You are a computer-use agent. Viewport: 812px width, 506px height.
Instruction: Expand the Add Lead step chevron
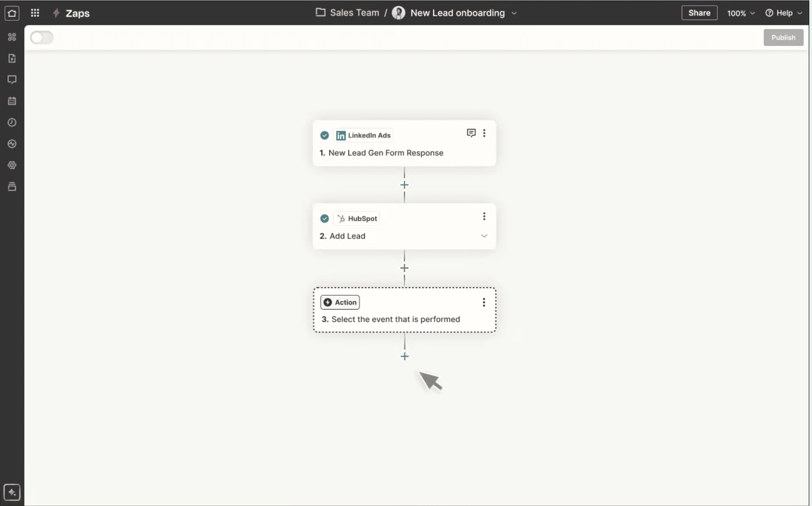(x=484, y=236)
